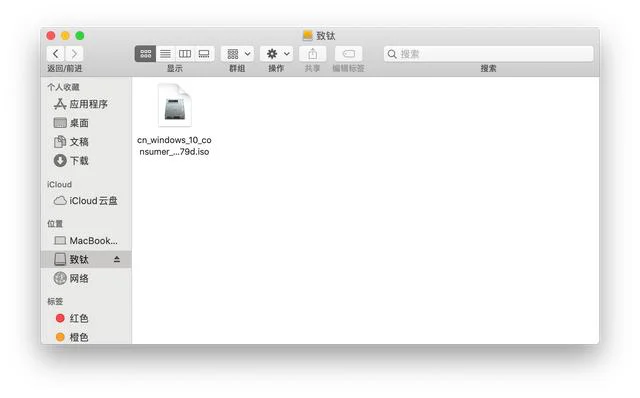
Task: Click the 致钛 folder icon in the title bar
Action: [x=308, y=36]
